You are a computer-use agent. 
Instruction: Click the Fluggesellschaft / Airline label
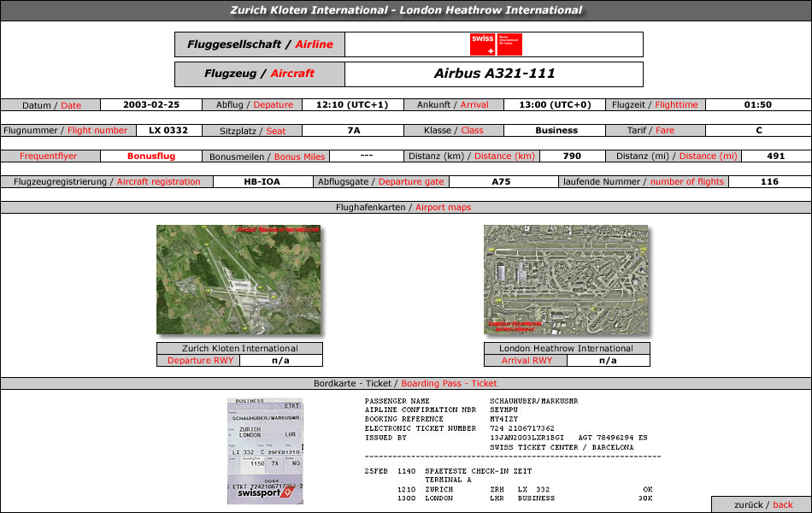click(x=260, y=44)
